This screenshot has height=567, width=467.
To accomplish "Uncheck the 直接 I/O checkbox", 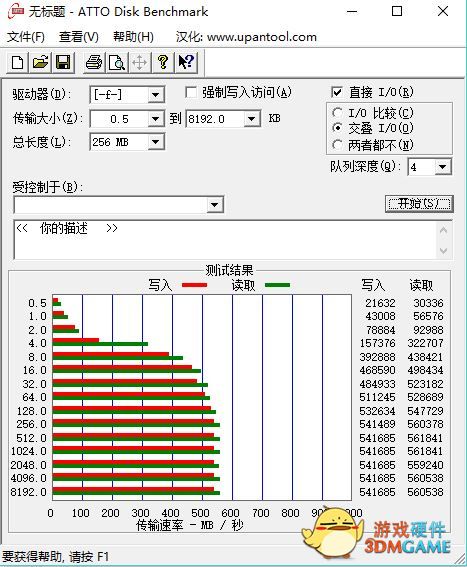I will point(336,92).
